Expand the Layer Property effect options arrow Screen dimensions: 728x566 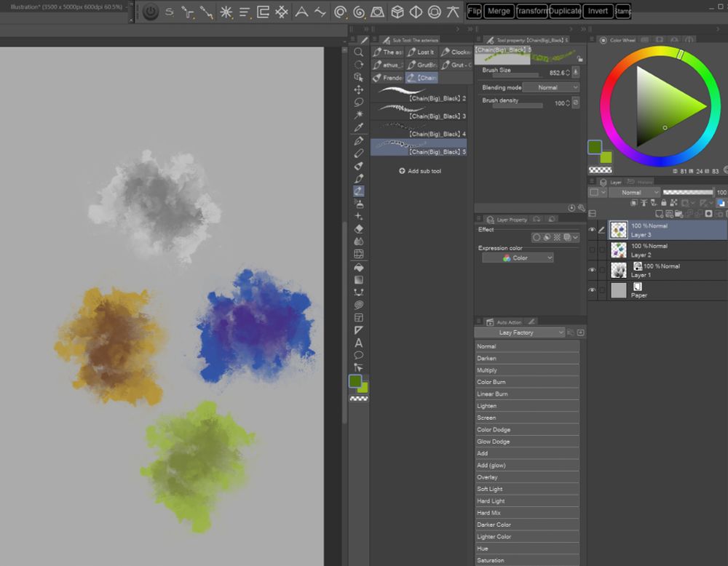pos(576,238)
